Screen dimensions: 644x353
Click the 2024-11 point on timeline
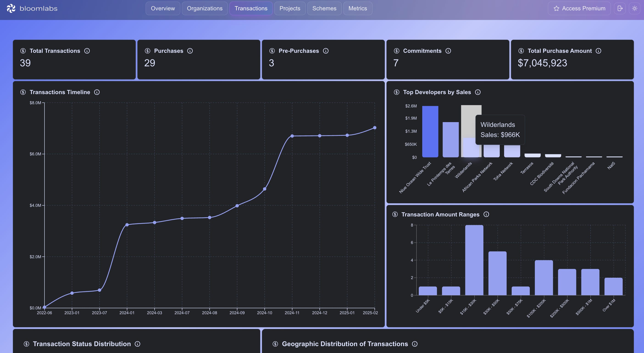(292, 136)
